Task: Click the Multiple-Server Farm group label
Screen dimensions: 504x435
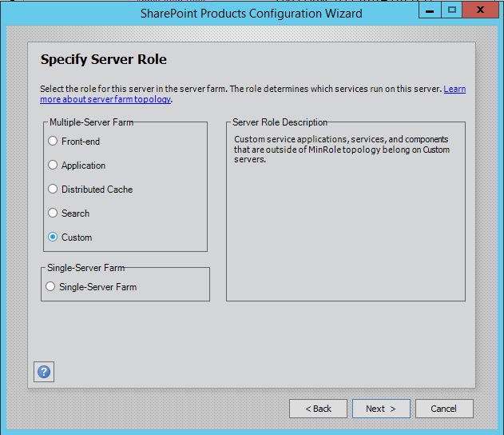Action: tap(91, 122)
